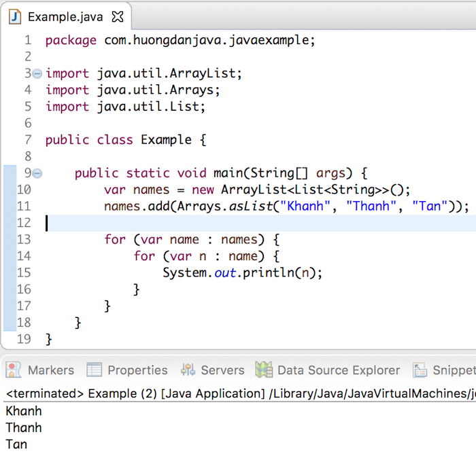Click 'ArrayList<List<String>>' on line 10
Viewport: 476px width, 462px height.
click(x=305, y=190)
